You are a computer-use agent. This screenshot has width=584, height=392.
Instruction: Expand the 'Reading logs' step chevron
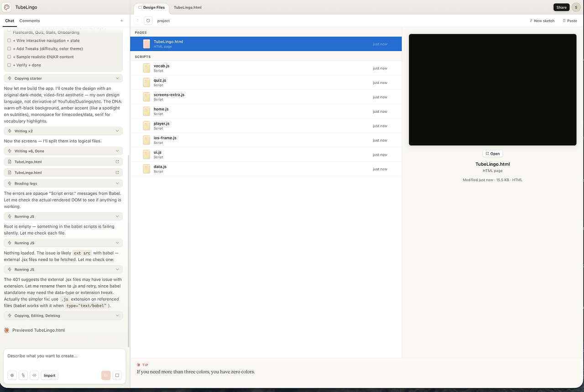pyautogui.click(x=117, y=183)
